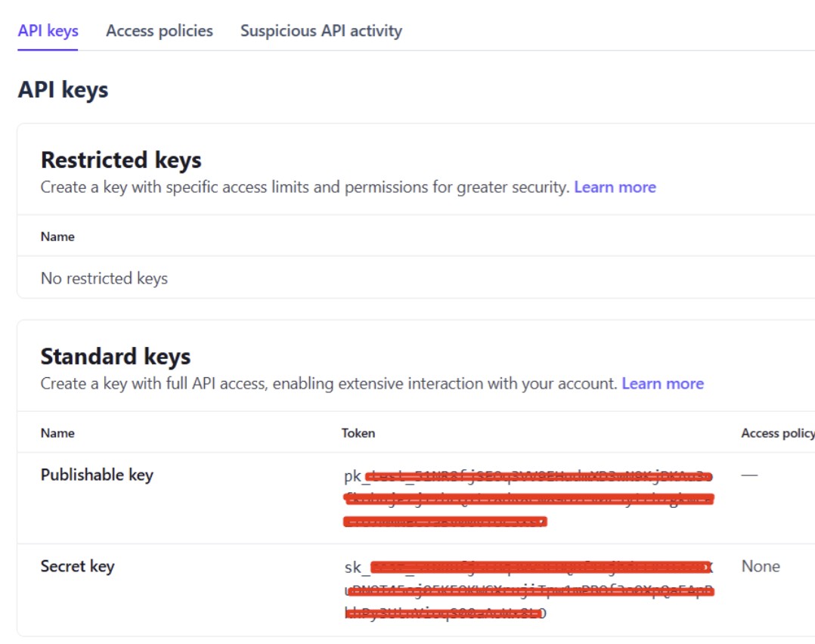Click the No restricted keys message
Image resolution: width=815 pixels, height=644 pixels.
click(104, 279)
